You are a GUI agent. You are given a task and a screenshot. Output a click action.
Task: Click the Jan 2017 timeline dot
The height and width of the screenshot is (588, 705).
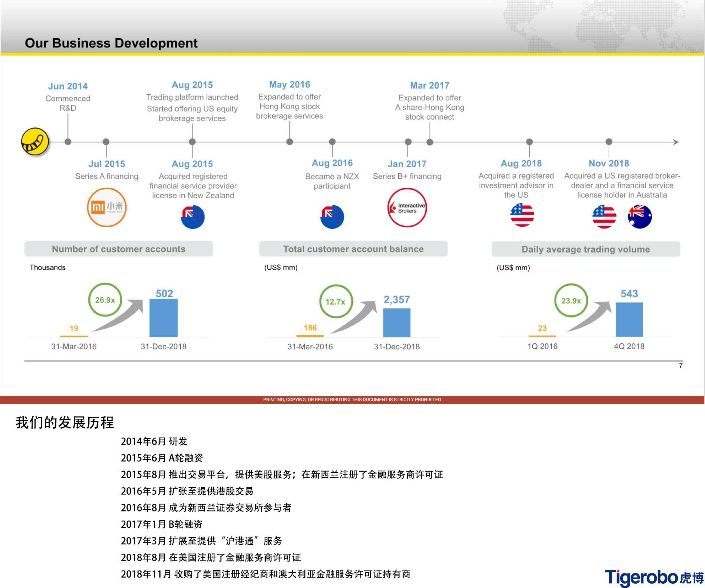pyautogui.click(x=408, y=142)
